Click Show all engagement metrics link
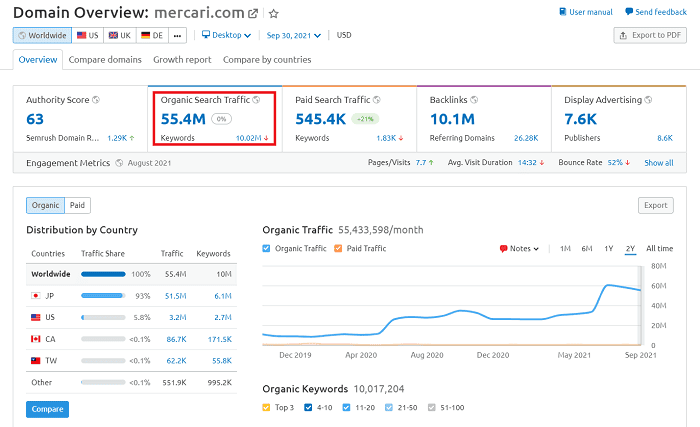This screenshot has height=427, width=700. pos(658,163)
